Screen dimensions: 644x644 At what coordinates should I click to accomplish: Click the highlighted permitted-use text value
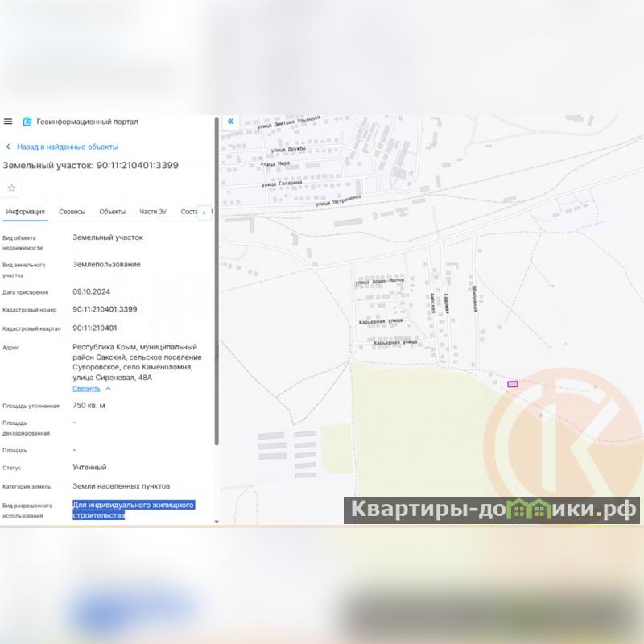tap(134, 510)
